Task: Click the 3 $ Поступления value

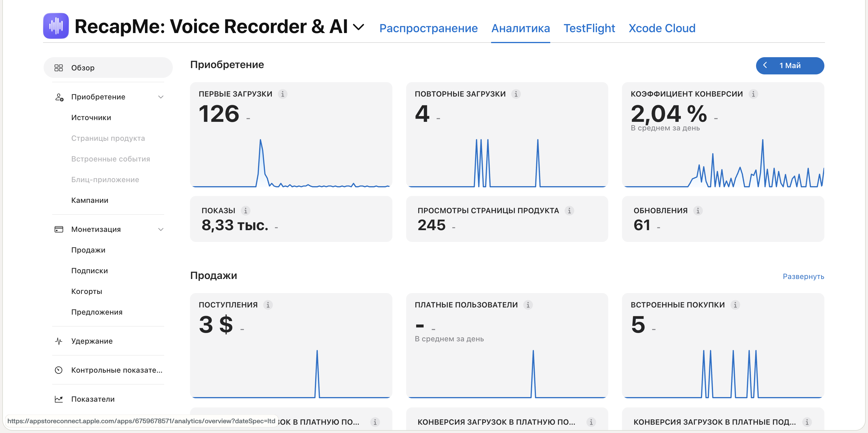Action: point(216,324)
